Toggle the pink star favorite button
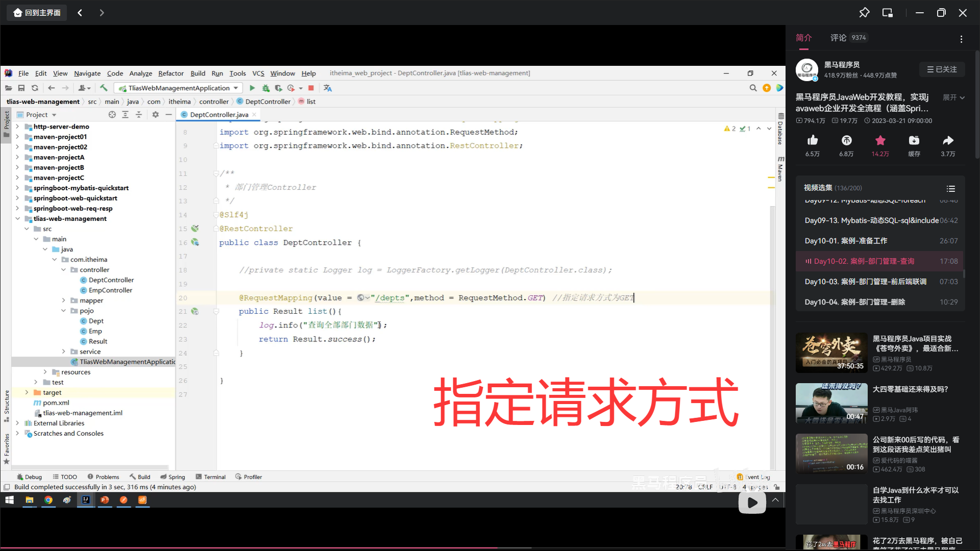The width and height of the screenshot is (980, 551). [x=880, y=140]
